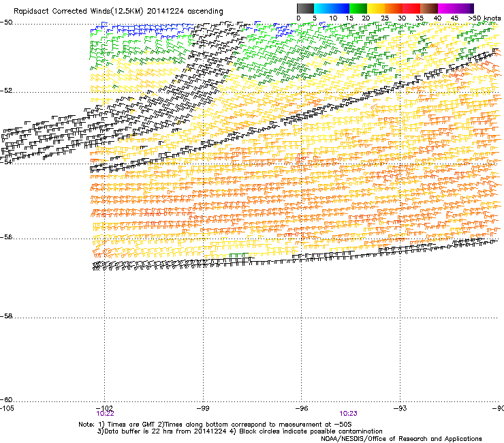Click the blue 10-15 knots color swatch
Viewport: 504px width, 443px height.
click(x=341, y=8)
